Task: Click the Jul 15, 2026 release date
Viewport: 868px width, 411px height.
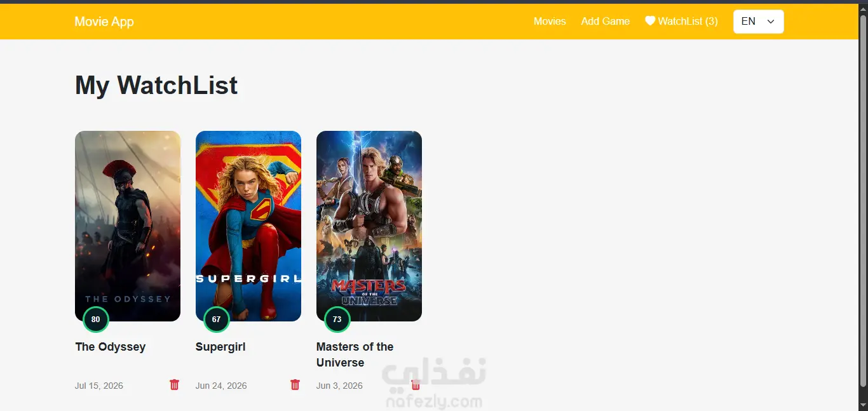Action: [x=99, y=386]
